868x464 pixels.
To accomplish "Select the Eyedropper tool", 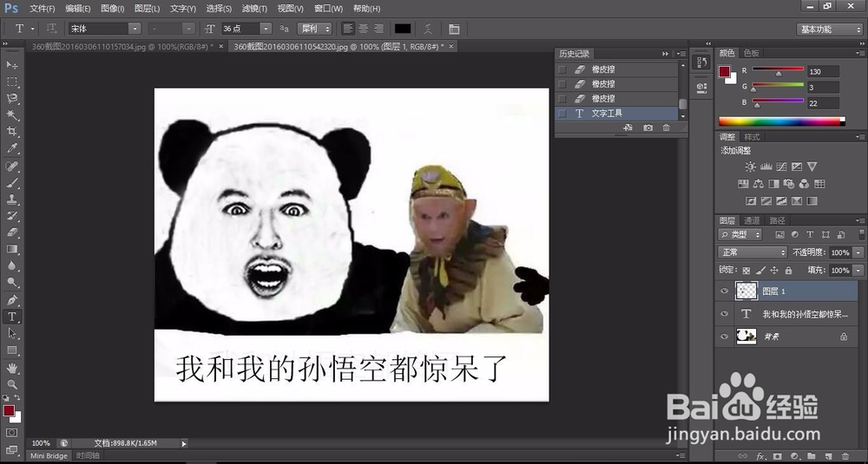I will tap(11, 148).
